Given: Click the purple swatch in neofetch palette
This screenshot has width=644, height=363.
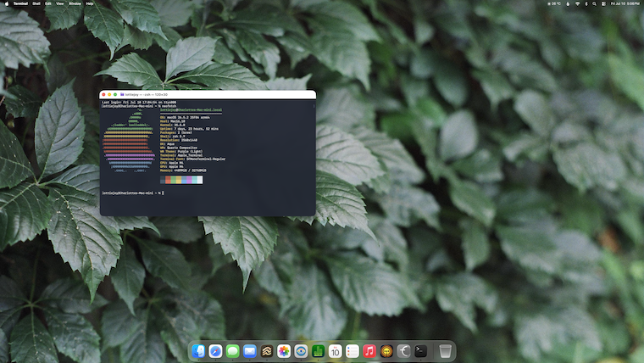Looking at the screenshot, I should (189, 180).
